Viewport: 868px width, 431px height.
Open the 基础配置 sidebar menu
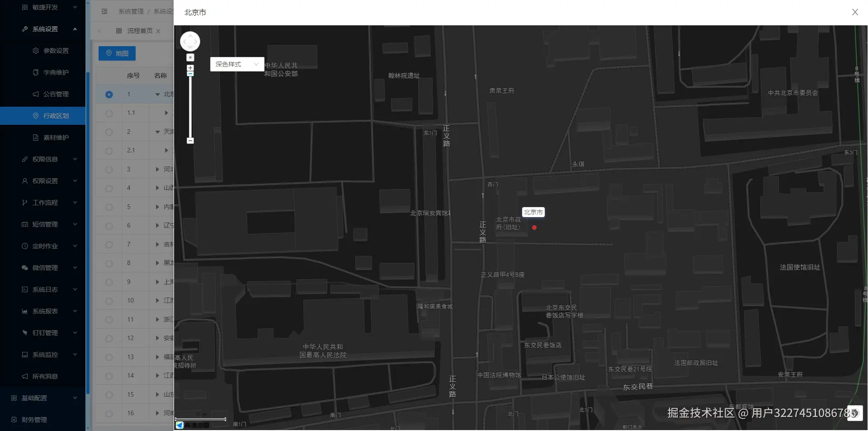click(x=42, y=398)
